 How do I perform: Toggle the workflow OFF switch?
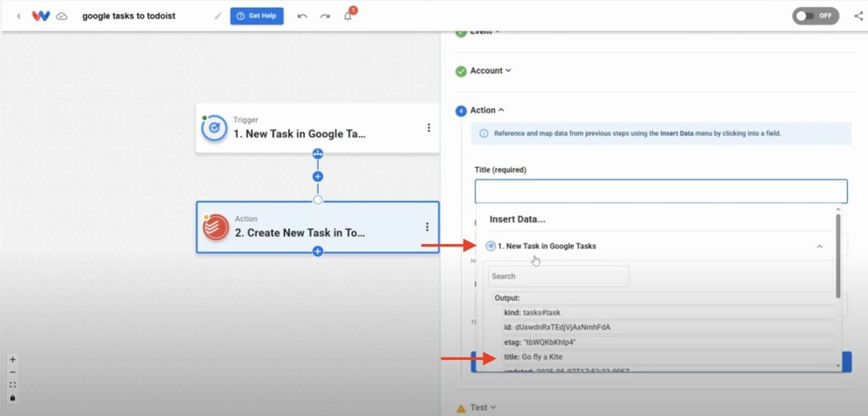tap(815, 16)
